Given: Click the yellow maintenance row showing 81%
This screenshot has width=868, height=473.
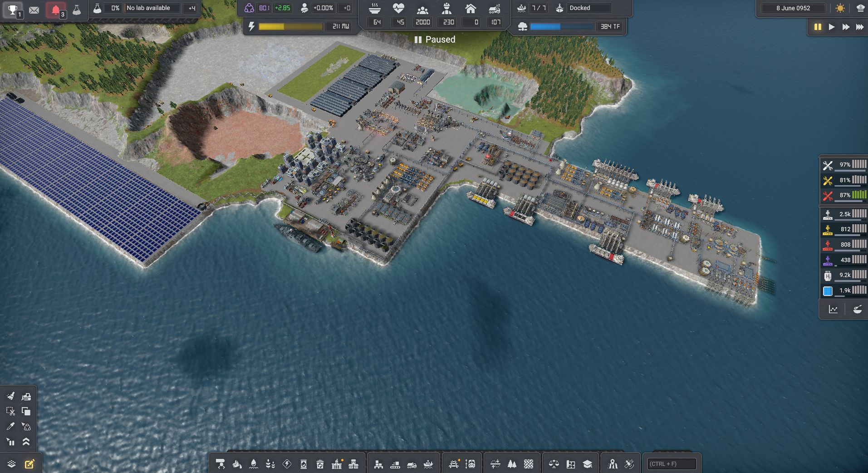Looking at the screenshot, I should point(844,180).
